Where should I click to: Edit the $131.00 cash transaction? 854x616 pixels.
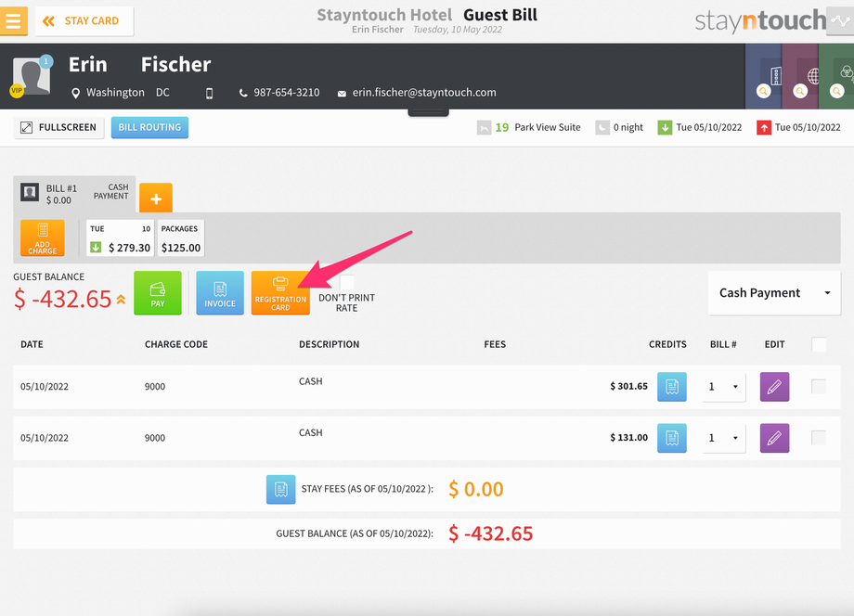[x=774, y=438]
